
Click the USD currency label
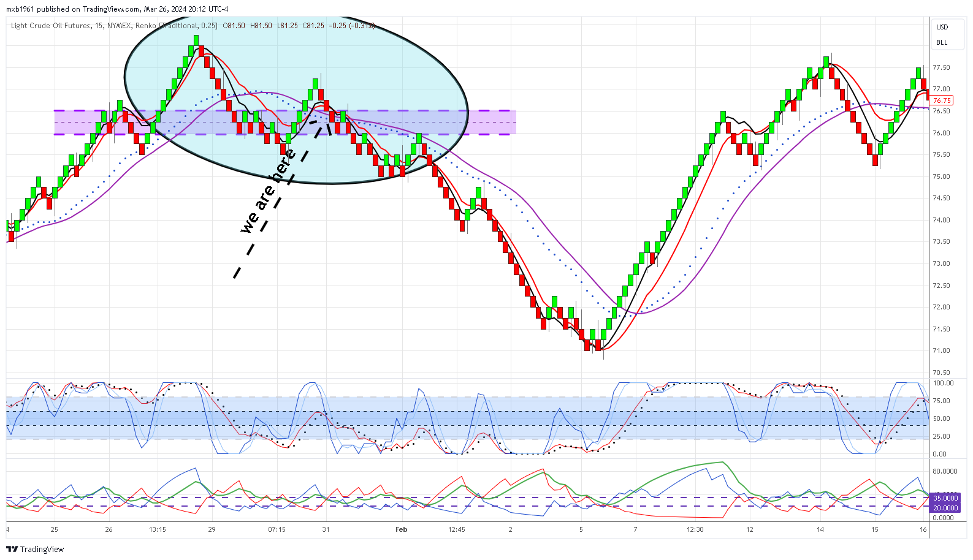(942, 27)
